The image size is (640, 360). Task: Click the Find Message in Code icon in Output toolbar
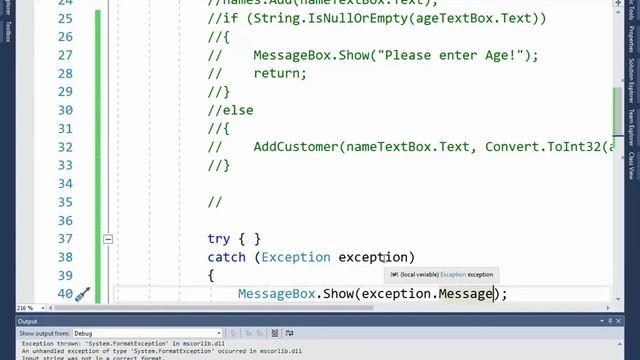tap(233, 333)
